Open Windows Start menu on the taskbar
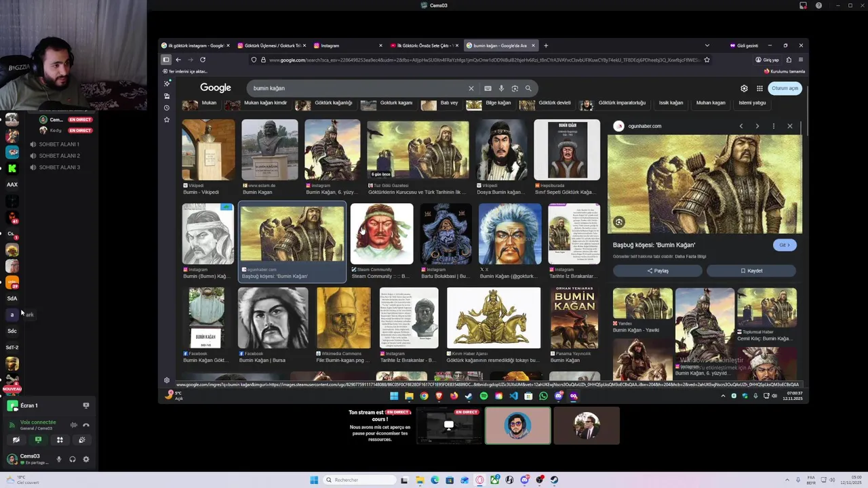 (x=314, y=480)
